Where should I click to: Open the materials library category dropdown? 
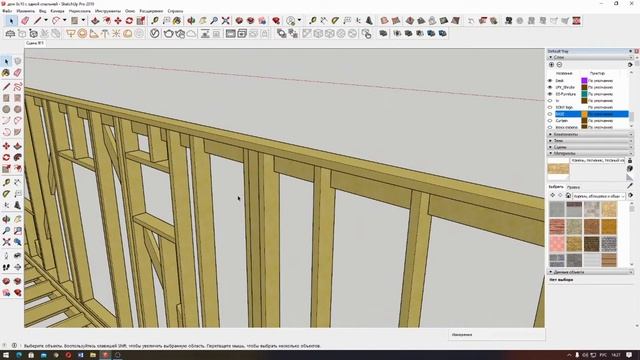(x=598, y=196)
